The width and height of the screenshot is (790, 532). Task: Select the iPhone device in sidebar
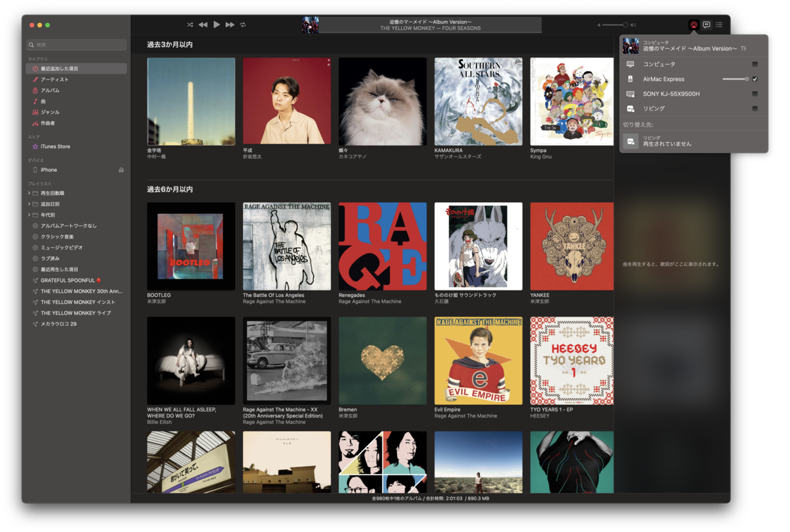pos(49,170)
